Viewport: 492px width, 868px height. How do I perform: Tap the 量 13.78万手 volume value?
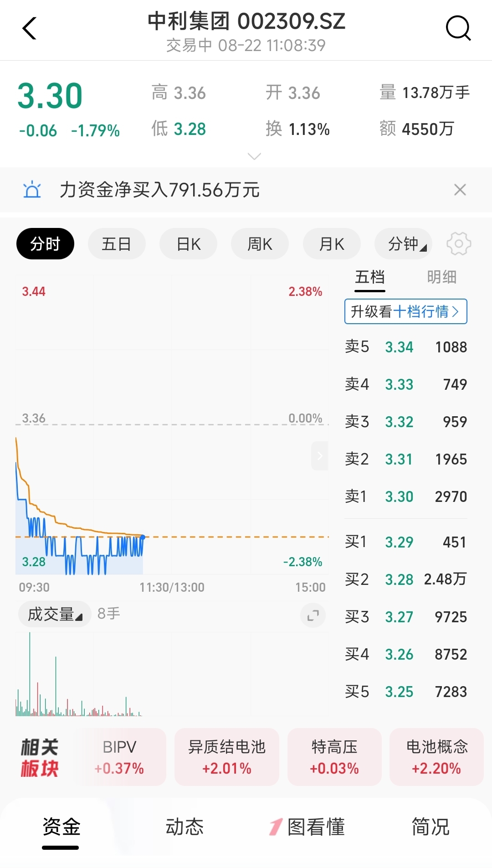(x=425, y=93)
